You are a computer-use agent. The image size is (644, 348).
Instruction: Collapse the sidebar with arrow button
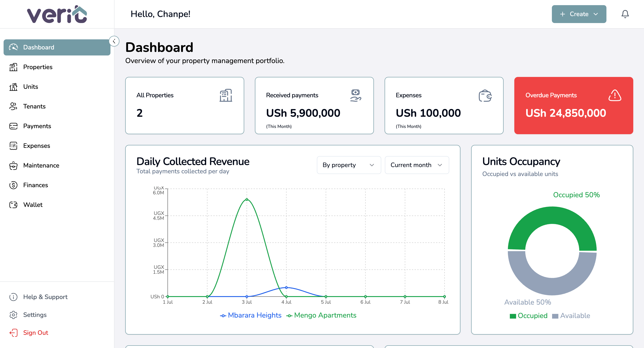pyautogui.click(x=114, y=41)
